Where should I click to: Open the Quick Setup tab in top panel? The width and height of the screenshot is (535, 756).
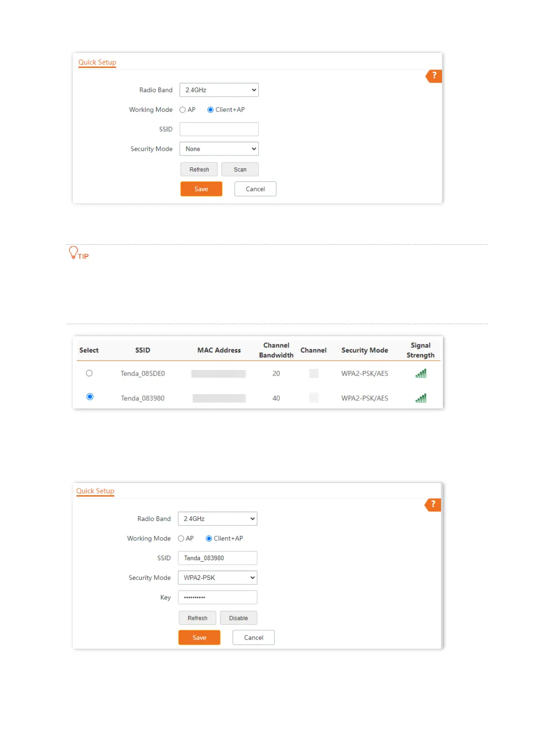tap(97, 62)
